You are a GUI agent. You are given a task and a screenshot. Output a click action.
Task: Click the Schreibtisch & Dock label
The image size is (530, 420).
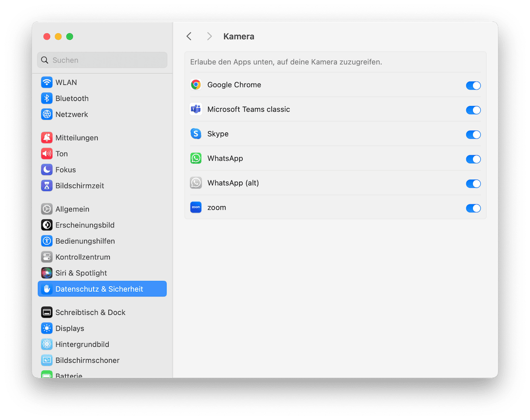pos(90,312)
